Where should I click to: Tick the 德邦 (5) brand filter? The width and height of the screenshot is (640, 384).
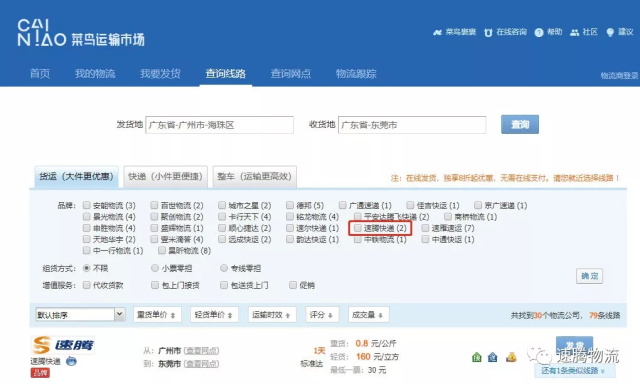coord(290,205)
